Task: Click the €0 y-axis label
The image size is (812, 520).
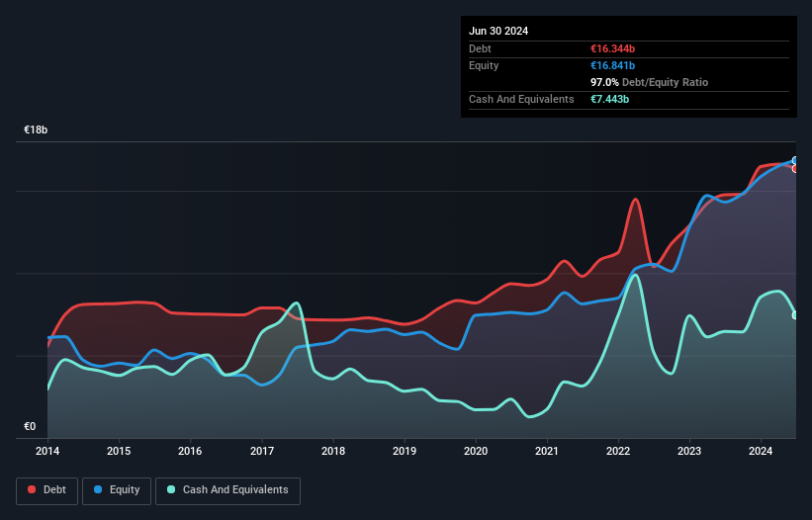Action: (x=31, y=427)
